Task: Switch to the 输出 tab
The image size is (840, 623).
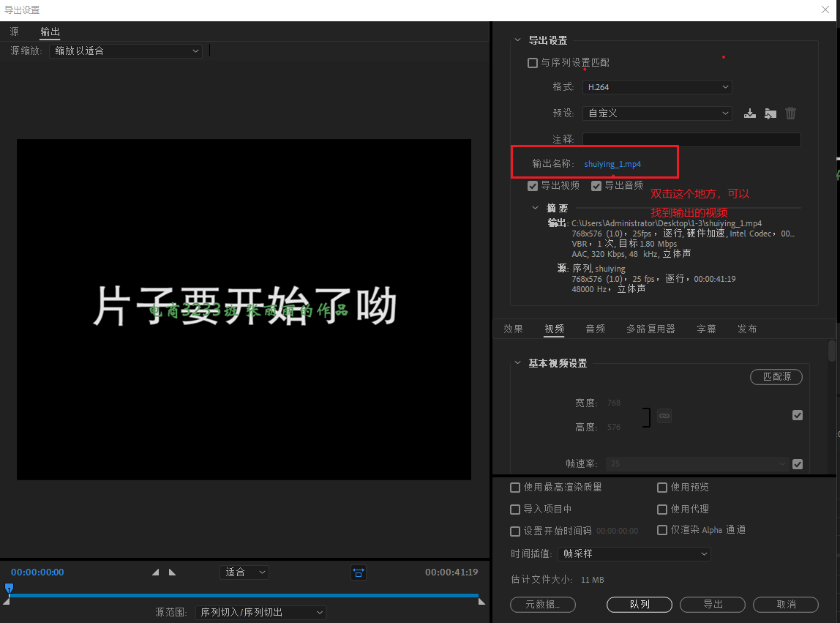Action: [50, 31]
